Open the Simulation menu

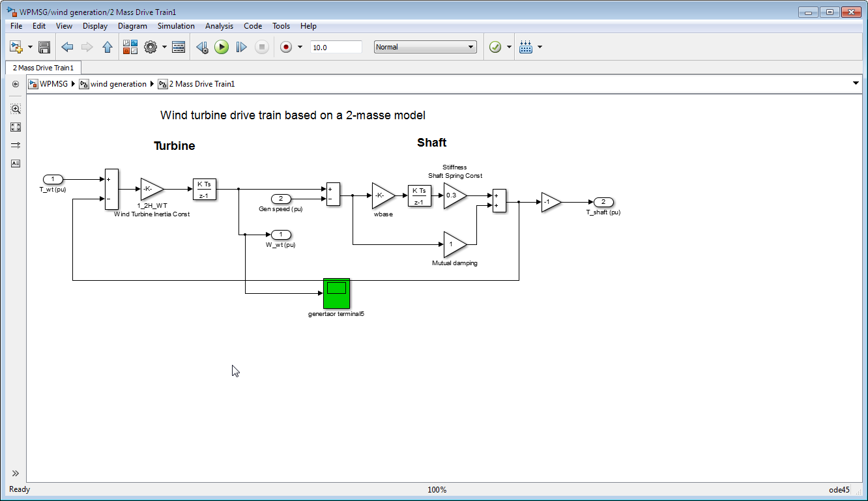coord(176,26)
